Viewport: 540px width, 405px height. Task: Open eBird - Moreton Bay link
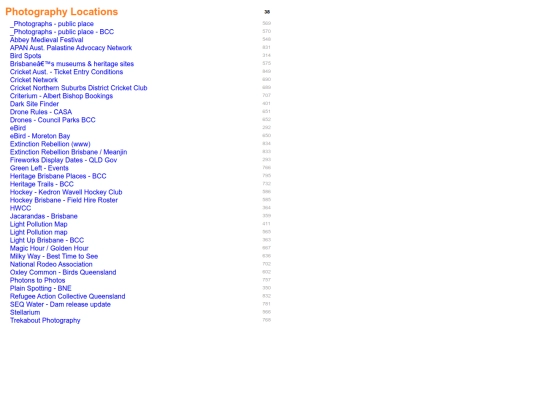pyautogui.click(x=40, y=136)
